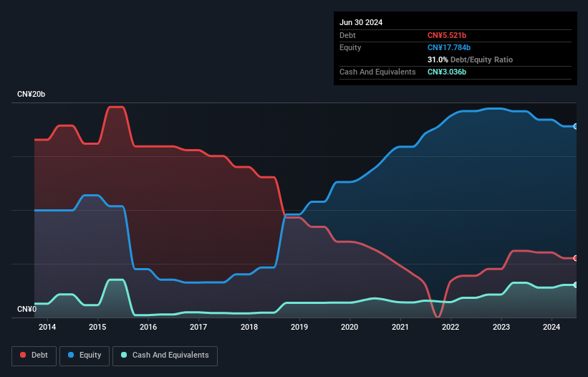Click the 2015 x-axis label
The image size is (588, 377).
pyautogui.click(x=97, y=327)
